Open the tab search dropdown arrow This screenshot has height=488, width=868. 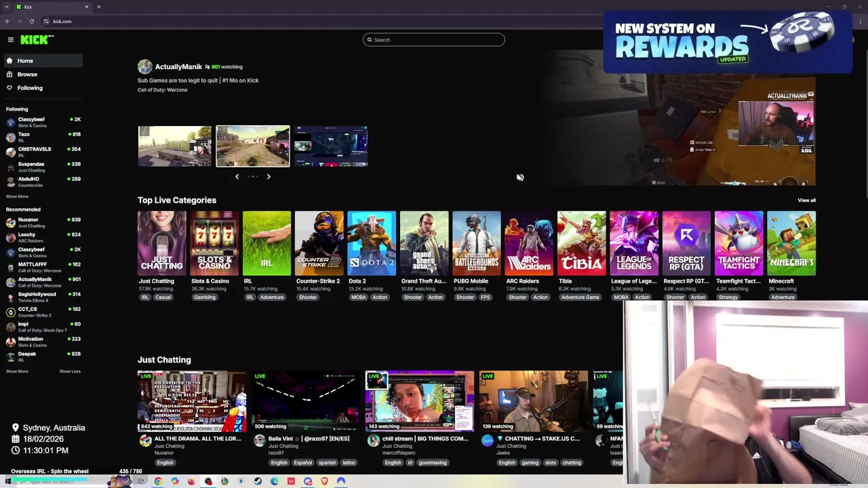tap(6, 7)
